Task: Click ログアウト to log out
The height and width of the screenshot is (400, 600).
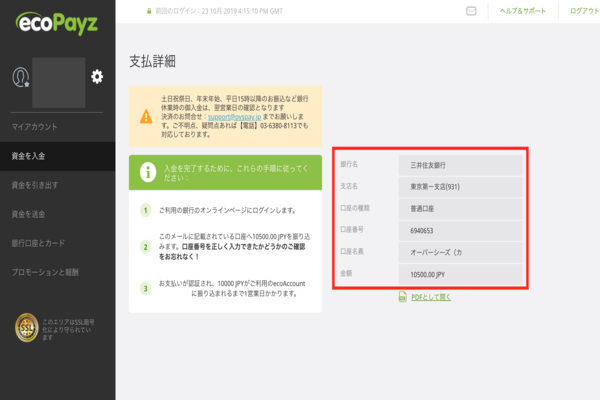Action: (x=585, y=11)
